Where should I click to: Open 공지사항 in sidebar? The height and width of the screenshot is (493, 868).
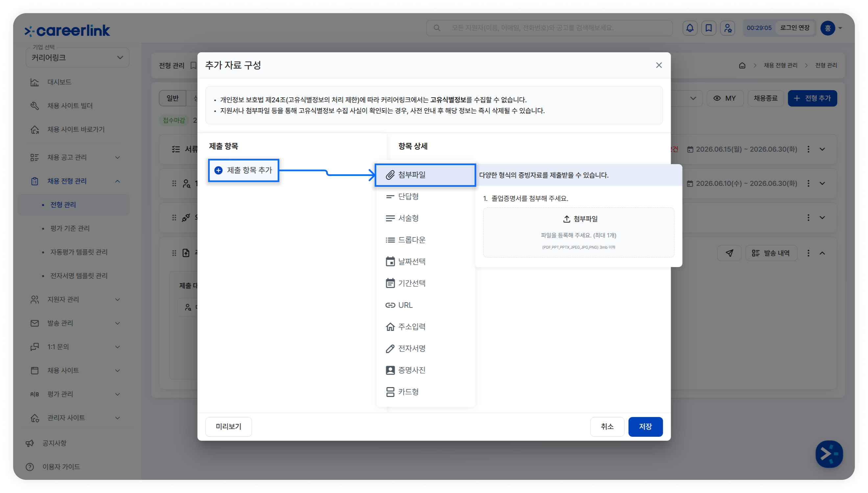coord(54,443)
